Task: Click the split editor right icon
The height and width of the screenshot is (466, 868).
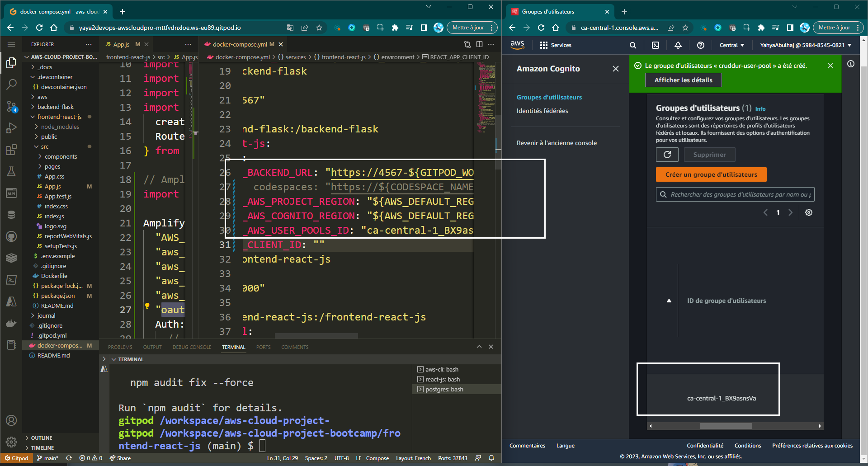Action: pyautogui.click(x=479, y=44)
